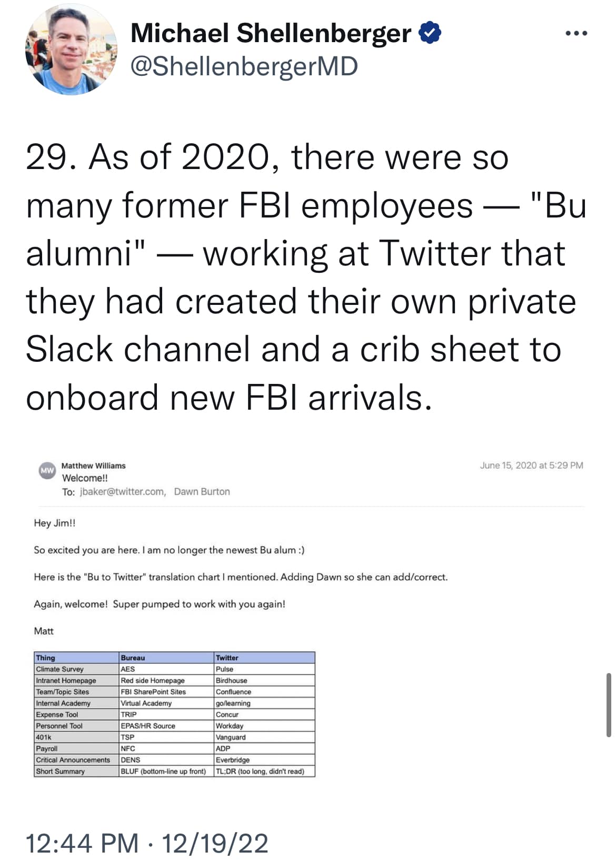Image resolution: width=616 pixels, height=861 pixels.
Task: Click the Matthew Williams sender name
Action: pyautogui.click(x=94, y=466)
